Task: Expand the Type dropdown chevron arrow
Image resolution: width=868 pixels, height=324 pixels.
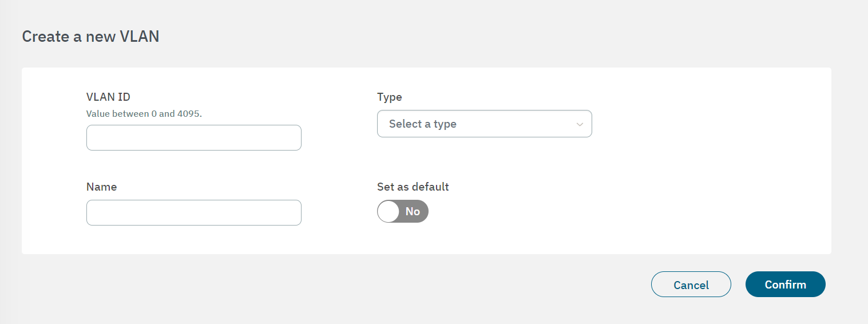Action: pos(580,124)
